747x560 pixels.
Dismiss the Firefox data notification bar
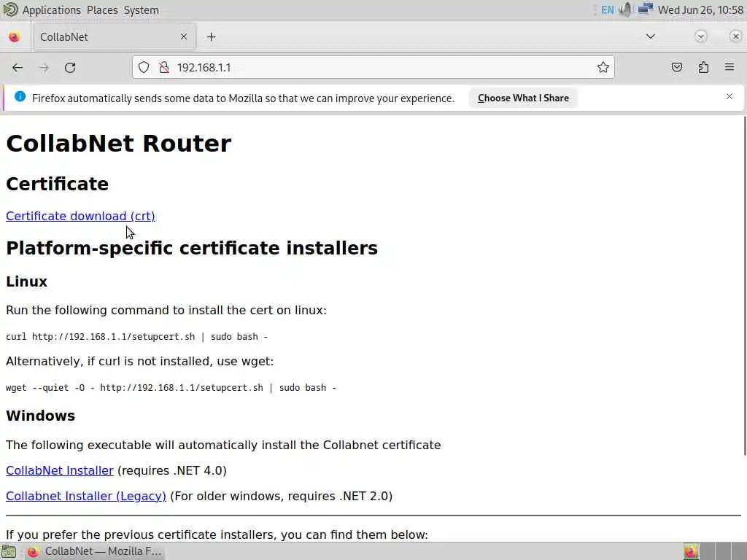tap(729, 97)
